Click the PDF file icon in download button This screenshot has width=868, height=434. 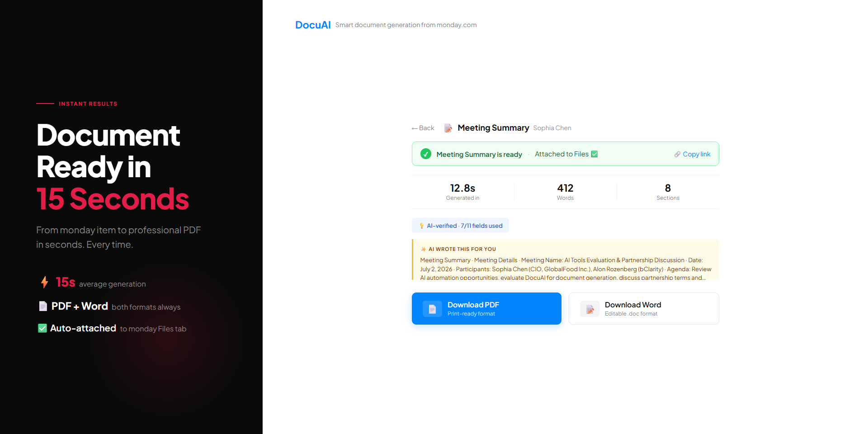pos(432,309)
